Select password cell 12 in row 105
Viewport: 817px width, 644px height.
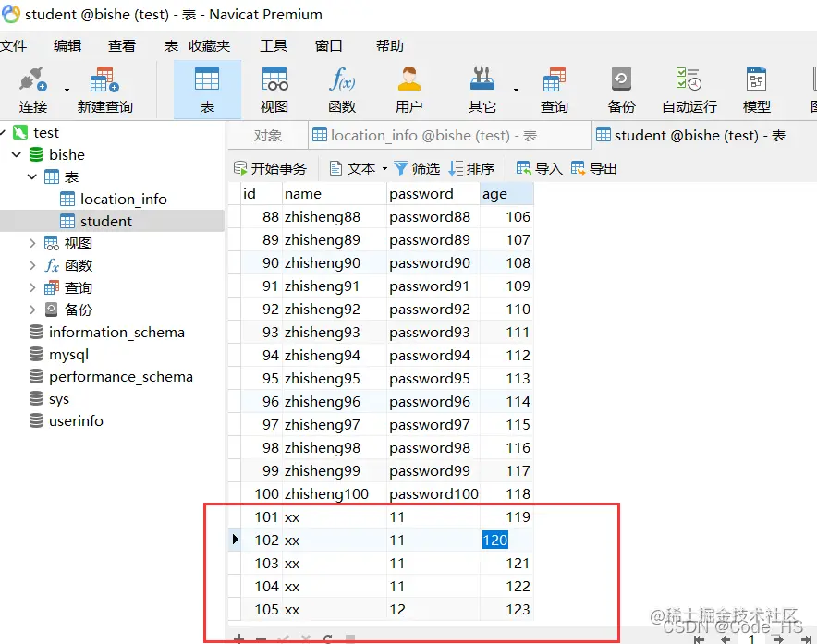[x=433, y=609]
